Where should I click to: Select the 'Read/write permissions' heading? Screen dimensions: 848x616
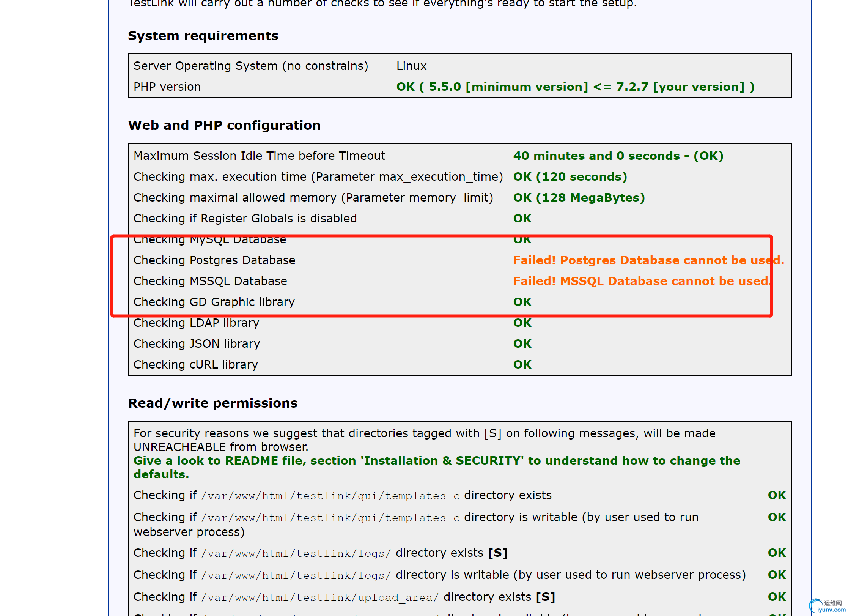click(212, 403)
